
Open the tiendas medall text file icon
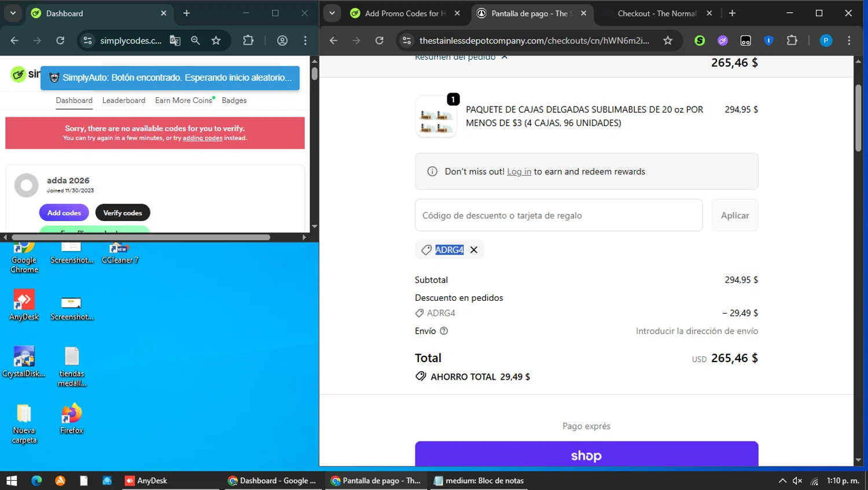click(x=72, y=367)
